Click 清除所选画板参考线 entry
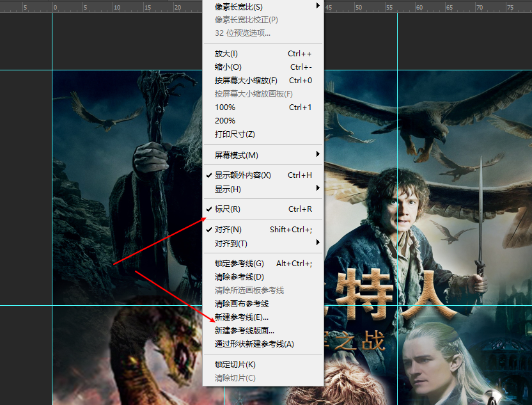 [263, 290]
